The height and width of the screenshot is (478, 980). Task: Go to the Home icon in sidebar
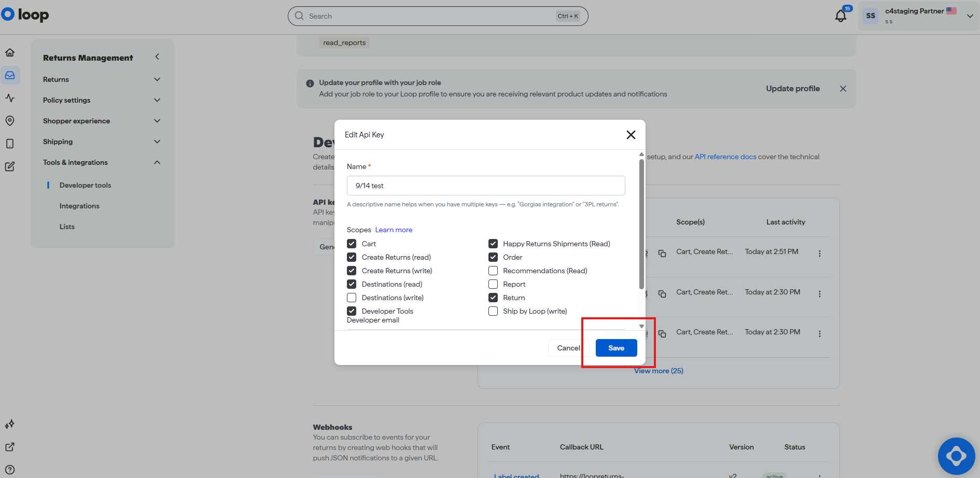(x=10, y=52)
